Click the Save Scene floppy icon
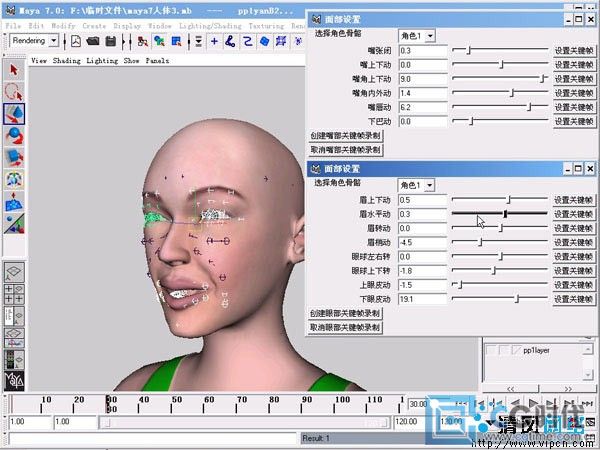600x450 pixels. tap(111, 41)
